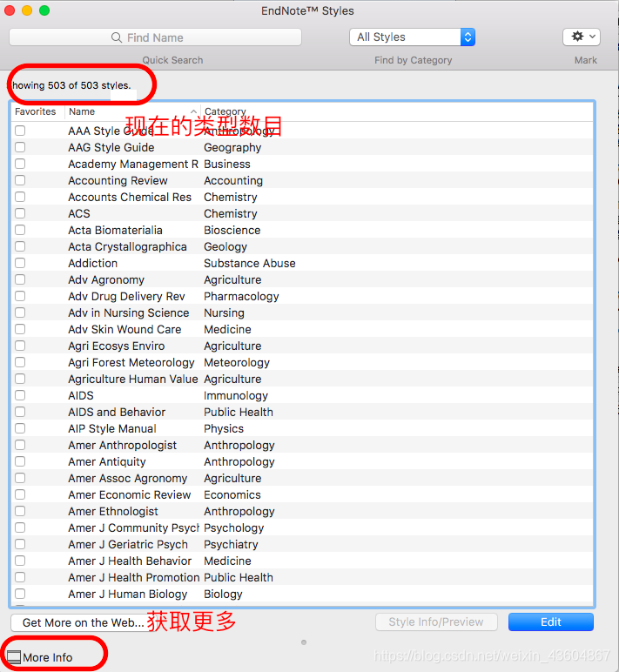The width and height of the screenshot is (619, 672).
Task: Click the Physics category cell
Action: [x=224, y=428]
